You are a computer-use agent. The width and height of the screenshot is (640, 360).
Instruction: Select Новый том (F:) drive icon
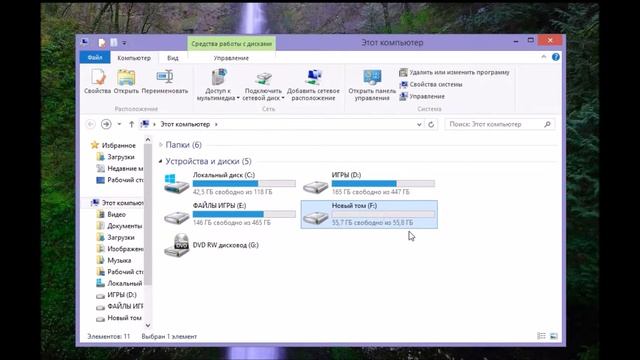pyautogui.click(x=316, y=217)
